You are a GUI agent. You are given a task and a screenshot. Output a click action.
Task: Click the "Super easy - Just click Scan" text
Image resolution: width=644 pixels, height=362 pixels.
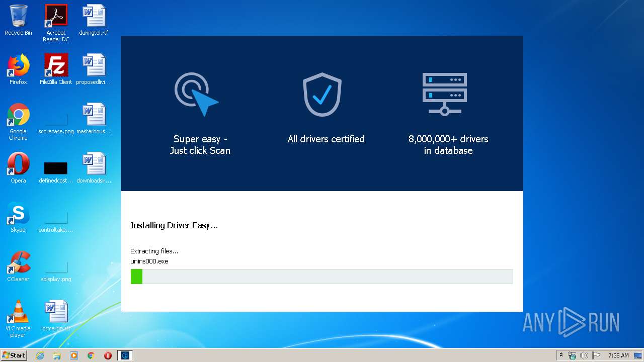(200, 145)
